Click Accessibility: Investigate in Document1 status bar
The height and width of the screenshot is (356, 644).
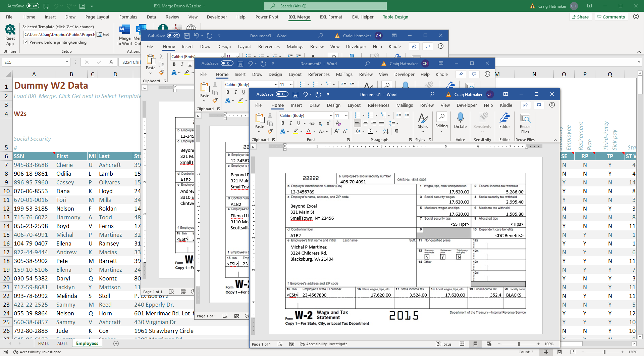pyautogui.click(x=323, y=344)
